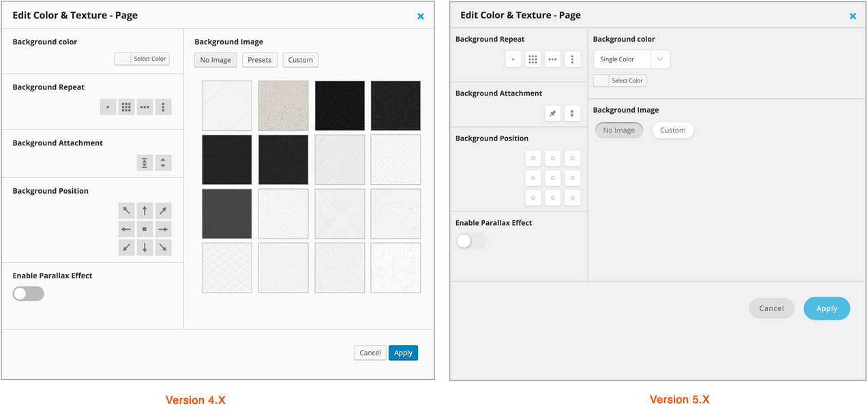Pick light maze pattern texture ending second row
Image resolution: width=868 pixels, height=412 pixels.
(395, 160)
